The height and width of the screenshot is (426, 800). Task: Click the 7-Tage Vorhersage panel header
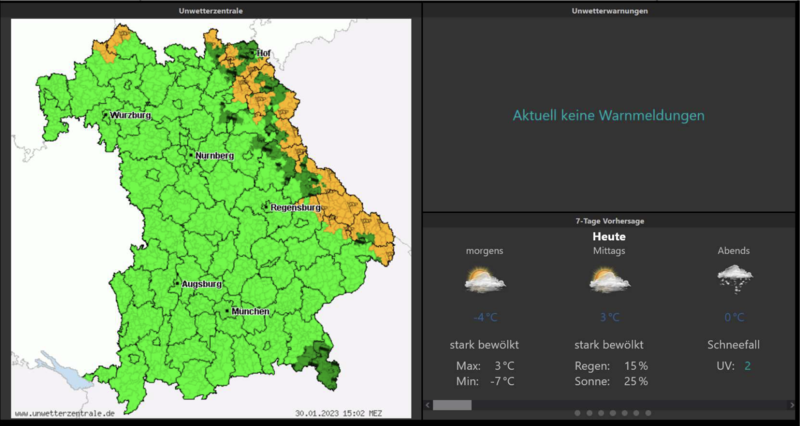[609, 220]
